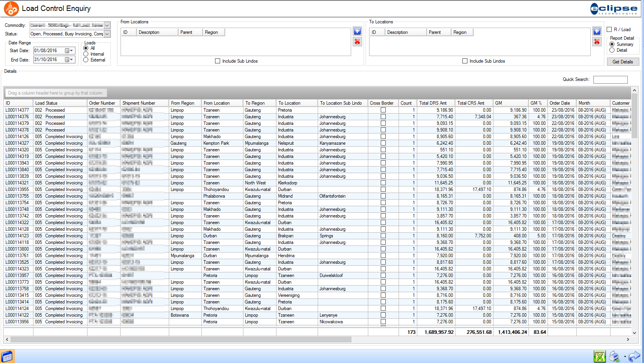Image resolution: width=644 pixels, height=363 pixels.
Task: Open the Start Date calendar picker
Action: 69,51
